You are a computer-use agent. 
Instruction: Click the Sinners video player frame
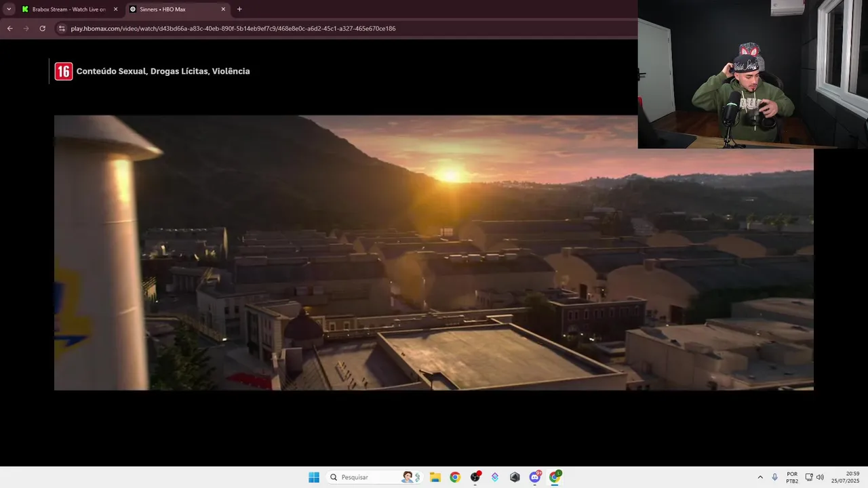(434, 253)
